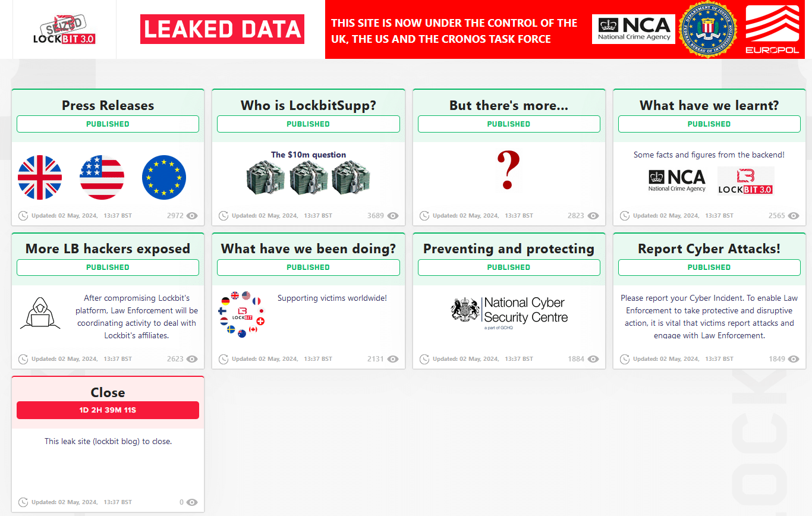Open the What have we learnt? title

pyautogui.click(x=709, y=105)
